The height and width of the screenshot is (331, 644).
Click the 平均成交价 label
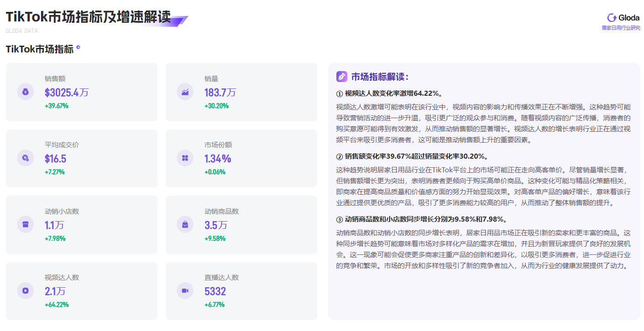62,145
